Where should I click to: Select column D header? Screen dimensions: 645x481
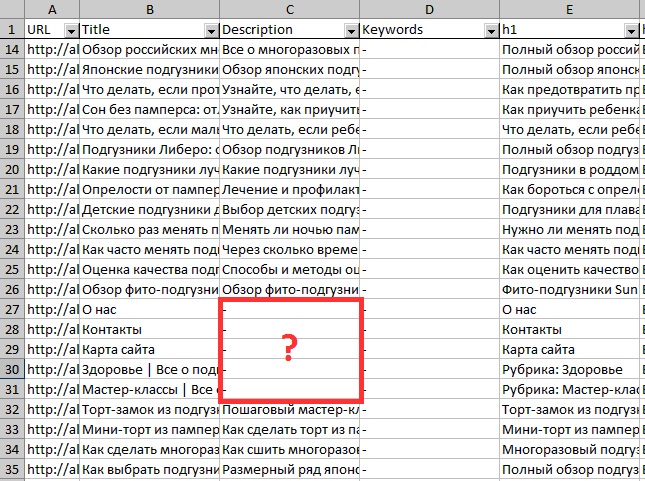click(429, 9)
